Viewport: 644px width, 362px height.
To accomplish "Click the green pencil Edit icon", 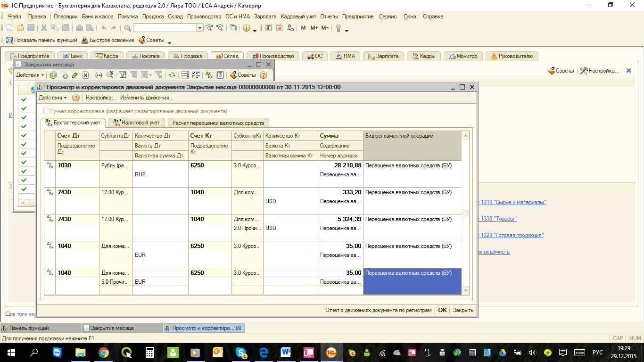I will (x=74, y=75).
